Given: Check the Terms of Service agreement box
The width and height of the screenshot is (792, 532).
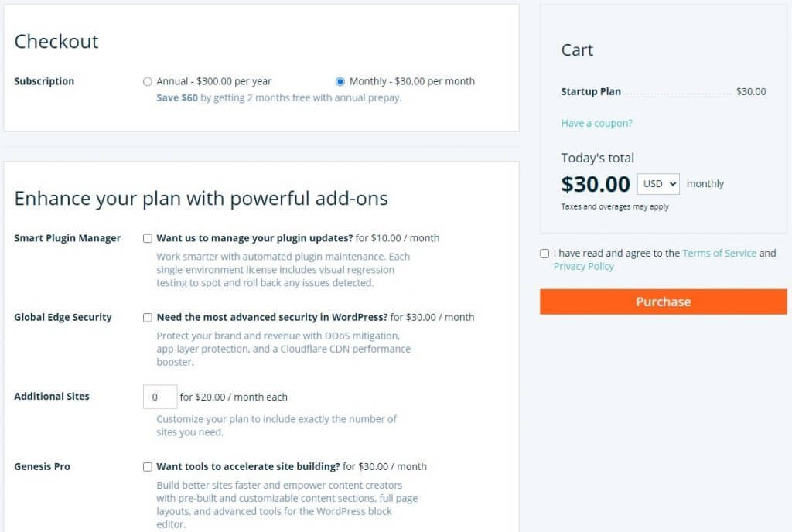Looking at the screenshot, I should click(x=544, y=254).
